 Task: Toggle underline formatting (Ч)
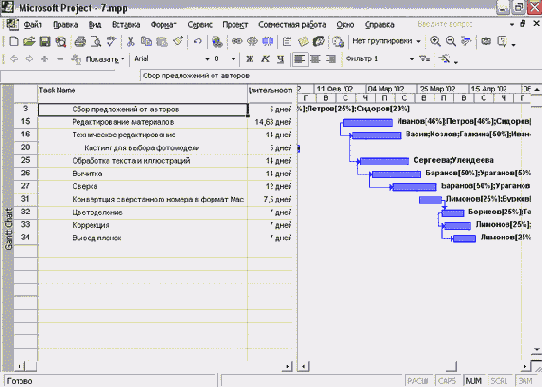281,59
